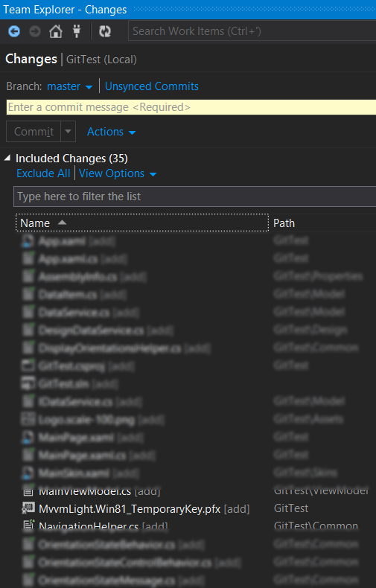Image resolution: width=376 pixels, height=588 pixels.
Task: Click the file icon beside NavigationHelper.cs
Action: click(x=28, y=525)
